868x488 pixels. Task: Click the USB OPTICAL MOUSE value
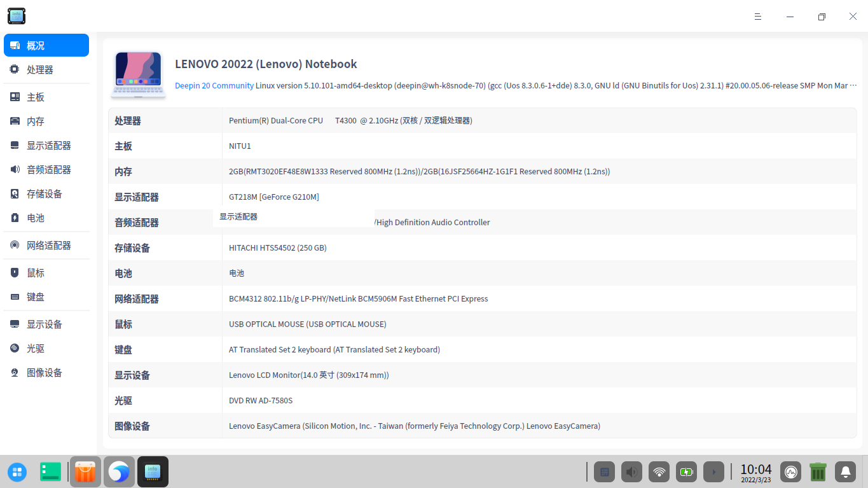click(308, 324)
